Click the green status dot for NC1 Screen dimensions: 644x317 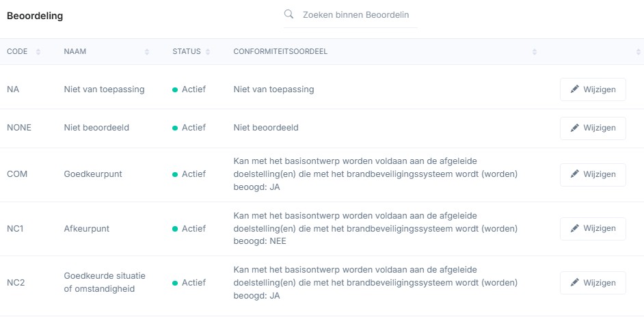tap(175, 229)
